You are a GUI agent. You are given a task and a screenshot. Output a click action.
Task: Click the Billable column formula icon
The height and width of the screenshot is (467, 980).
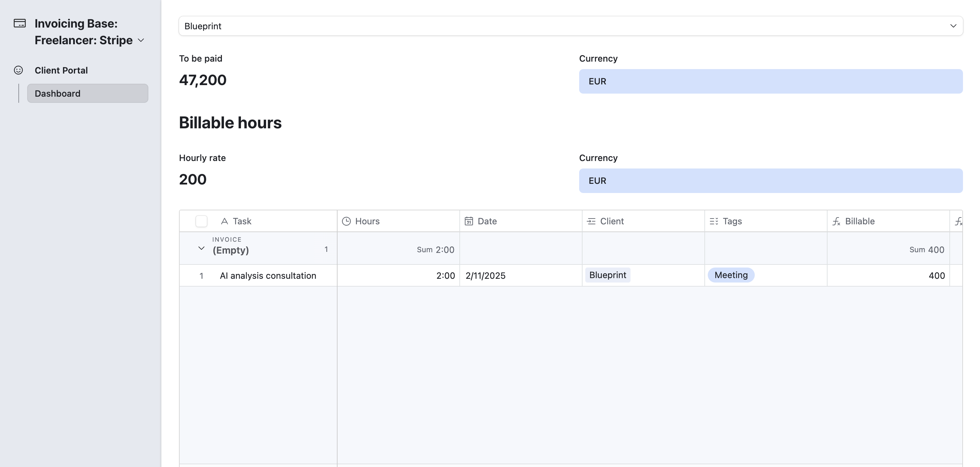click(836, 221)
